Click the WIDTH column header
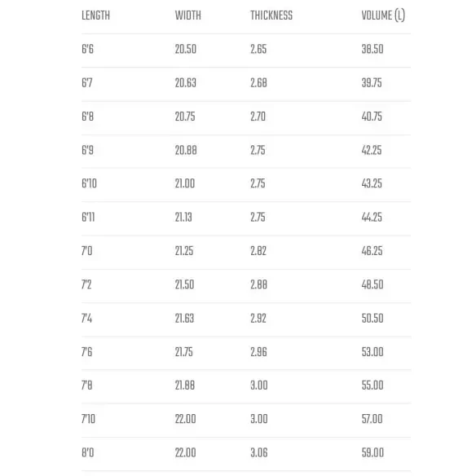Image resolution: width=476 pixels, height=476 pixels. [x=188, y=15]
